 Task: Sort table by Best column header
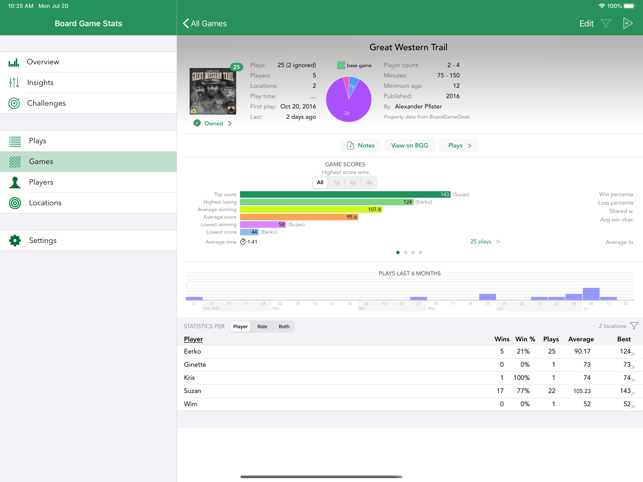[624, 339]
